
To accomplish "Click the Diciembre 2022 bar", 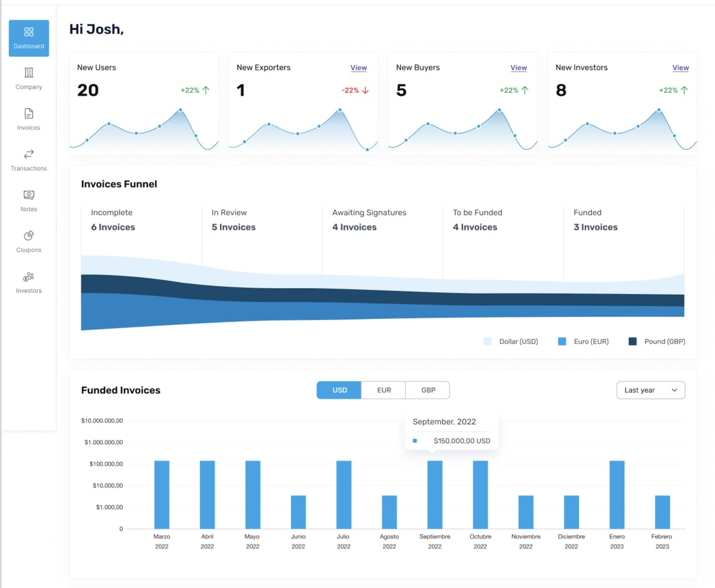I will click(x=572, y=512).
